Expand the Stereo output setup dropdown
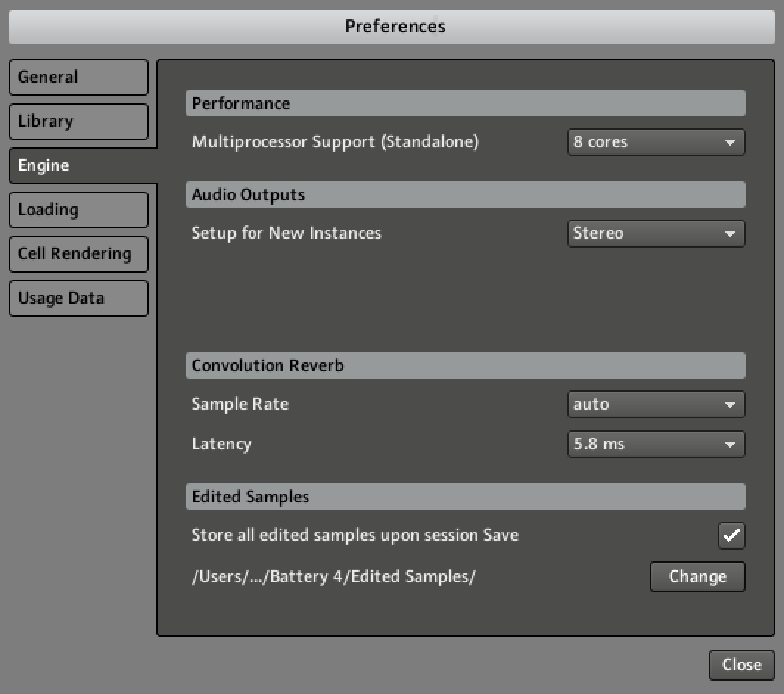 (x=656, y=234)
